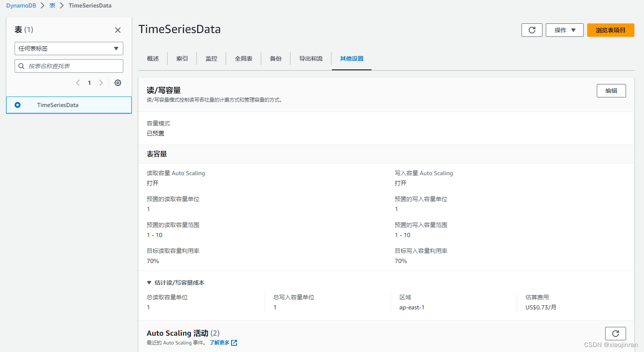This screenshot has height=352, width=644.
Task: Click the 浏览表项目 button
Action: click(x=611, y=30)
